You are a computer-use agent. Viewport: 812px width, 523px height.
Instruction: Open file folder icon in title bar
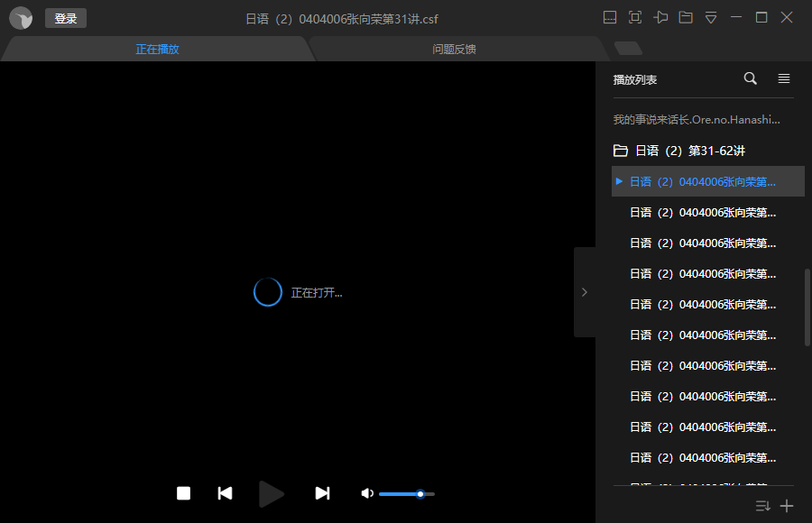(686, 18)
